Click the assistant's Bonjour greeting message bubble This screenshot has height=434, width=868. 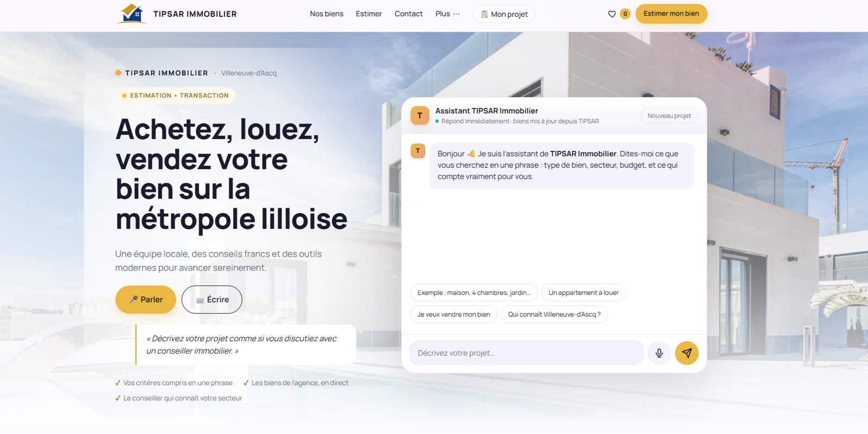(562, 165)
